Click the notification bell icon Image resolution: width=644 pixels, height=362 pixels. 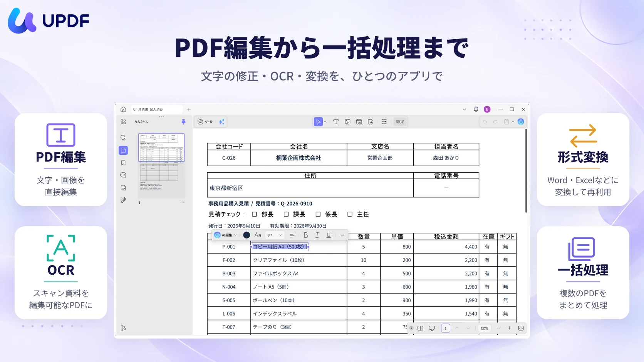click(x=476, y=109)
